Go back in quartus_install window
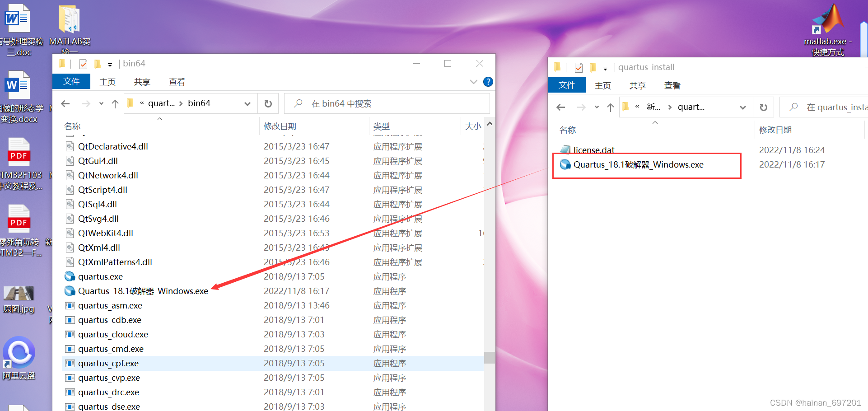Viewport: 868px width, 411px height. (561, 107)
